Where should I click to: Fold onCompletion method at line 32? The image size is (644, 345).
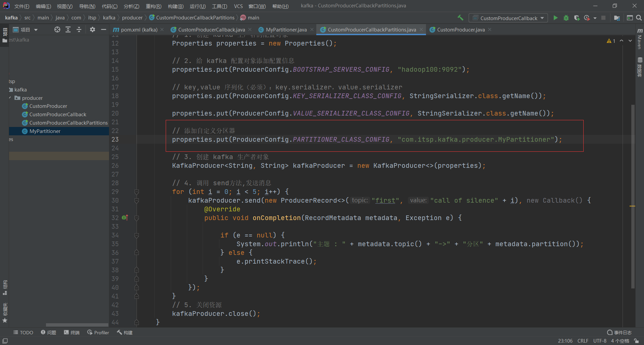137,218
